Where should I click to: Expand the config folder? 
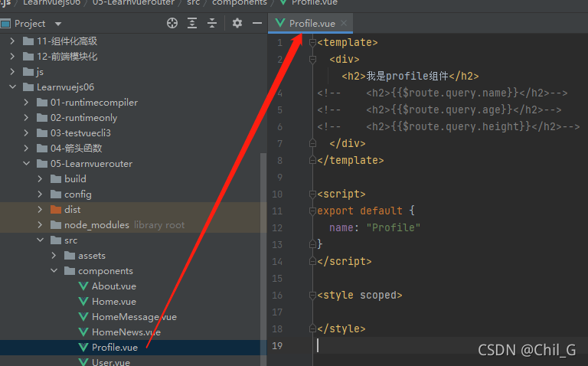40,194
